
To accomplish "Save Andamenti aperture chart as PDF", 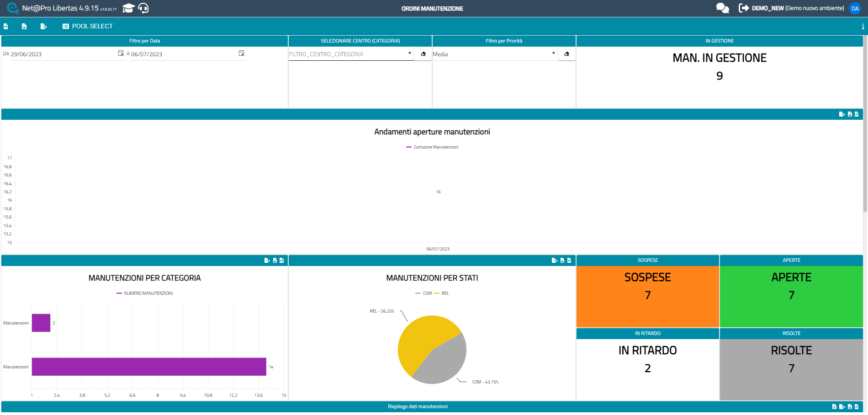I will [857, 114].
